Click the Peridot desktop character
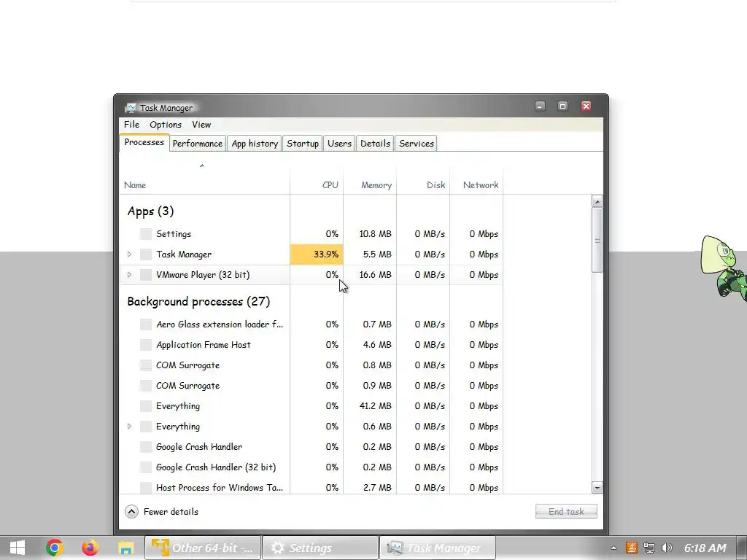The height and width of the screenshot is (560, 747). (x=724, y=267)
